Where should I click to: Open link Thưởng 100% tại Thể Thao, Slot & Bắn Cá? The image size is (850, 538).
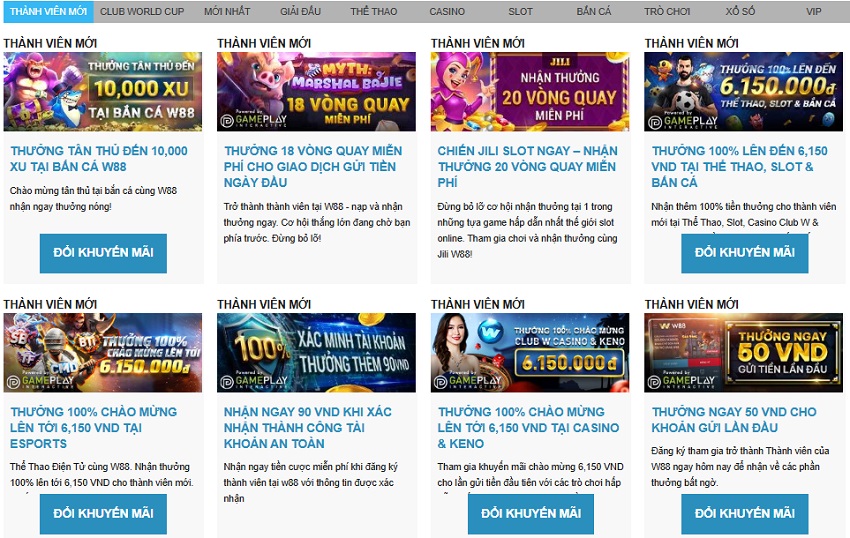pos(739,166)
